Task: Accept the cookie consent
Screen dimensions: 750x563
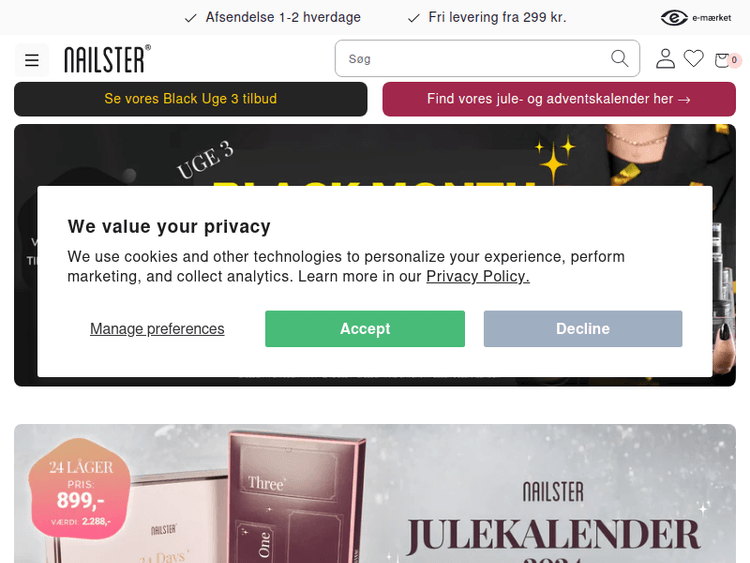Action: 365,329
